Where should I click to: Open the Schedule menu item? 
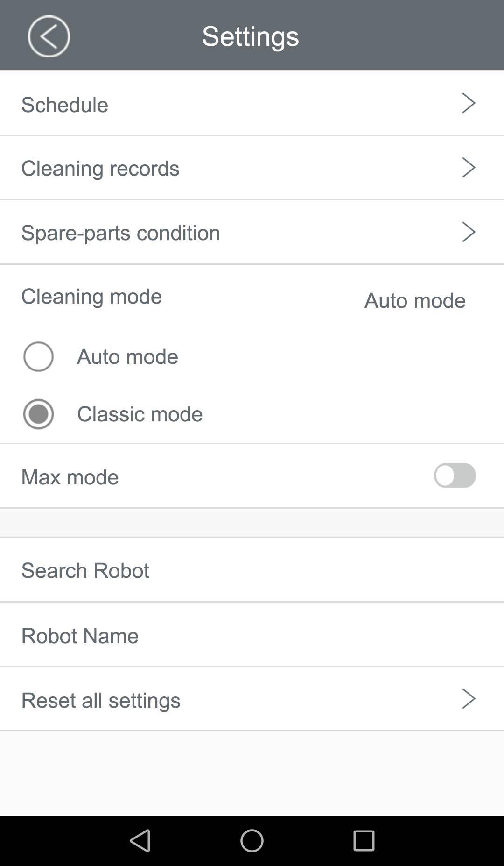click(65, 105)
